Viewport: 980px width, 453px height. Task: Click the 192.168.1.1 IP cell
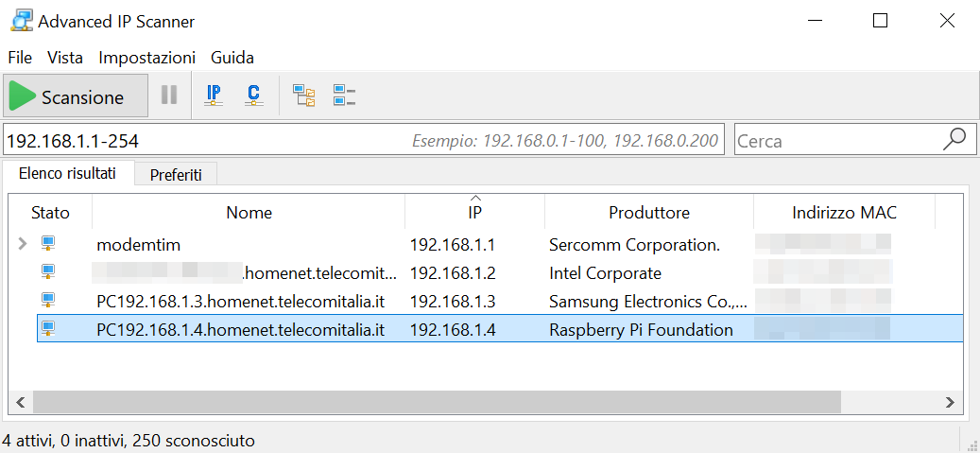pyautogui.click(x=452, y=244)
